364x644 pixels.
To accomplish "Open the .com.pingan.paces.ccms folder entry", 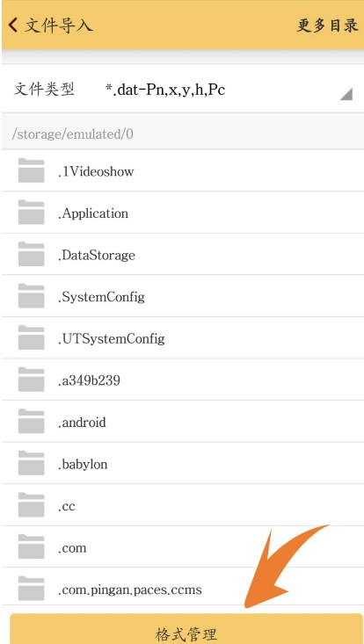I will (x=182, y=588).
